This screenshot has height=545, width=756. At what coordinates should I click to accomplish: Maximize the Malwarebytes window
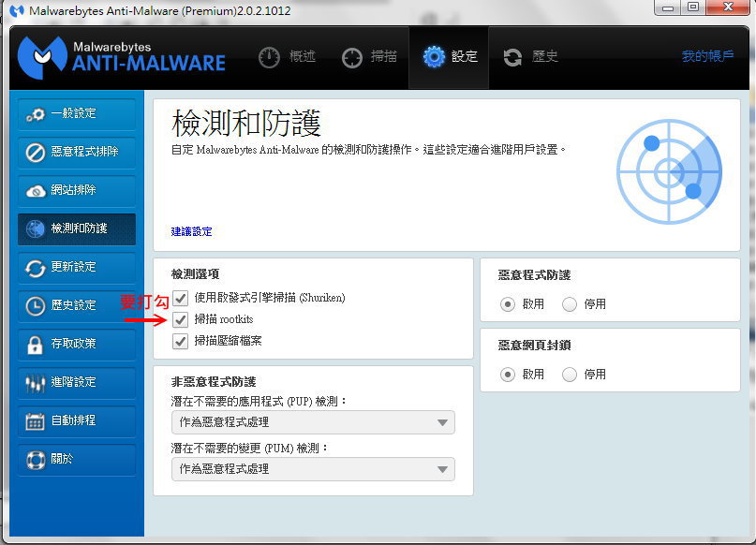coord(693,7)
